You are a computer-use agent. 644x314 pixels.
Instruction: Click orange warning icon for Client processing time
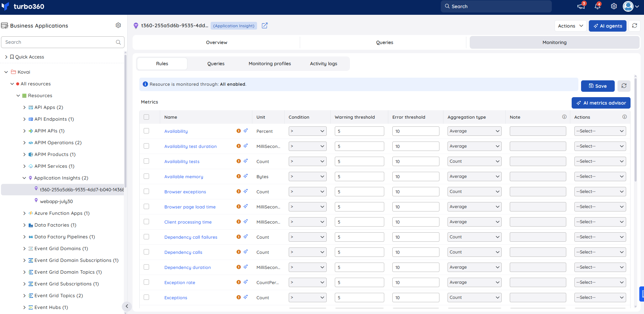(x=239, y=222)
